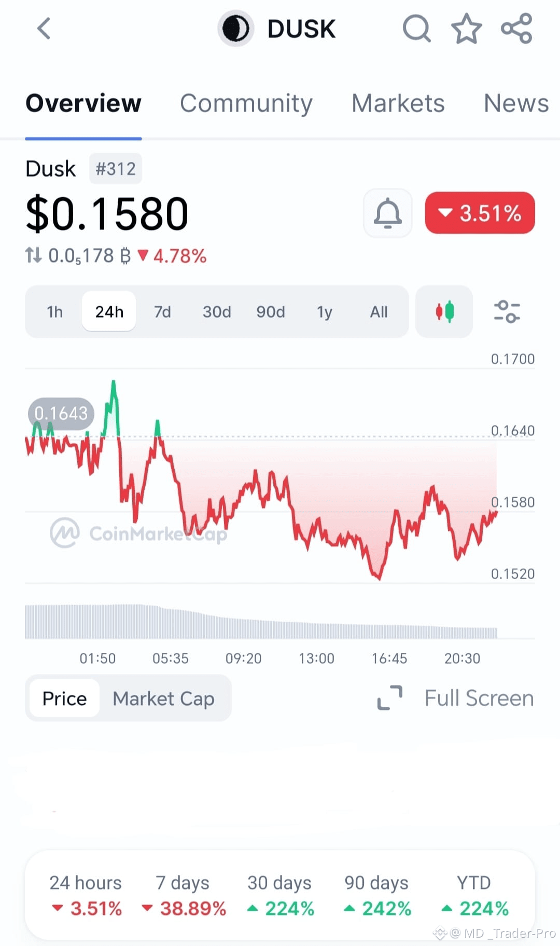Select the 1h timeframe
The height and width of the screenshot is (946, 560).
tap(55, 312)
